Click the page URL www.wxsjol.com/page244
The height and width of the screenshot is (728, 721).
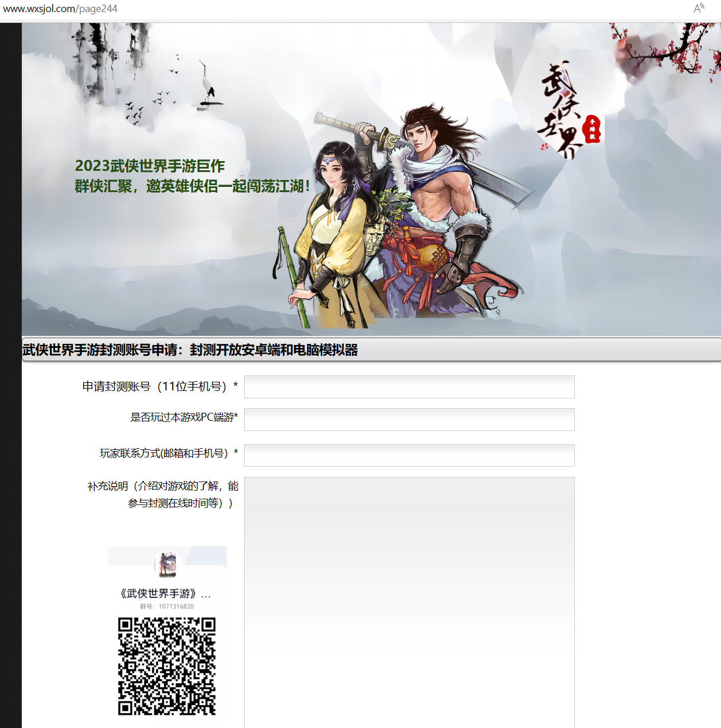pos(60,9)
